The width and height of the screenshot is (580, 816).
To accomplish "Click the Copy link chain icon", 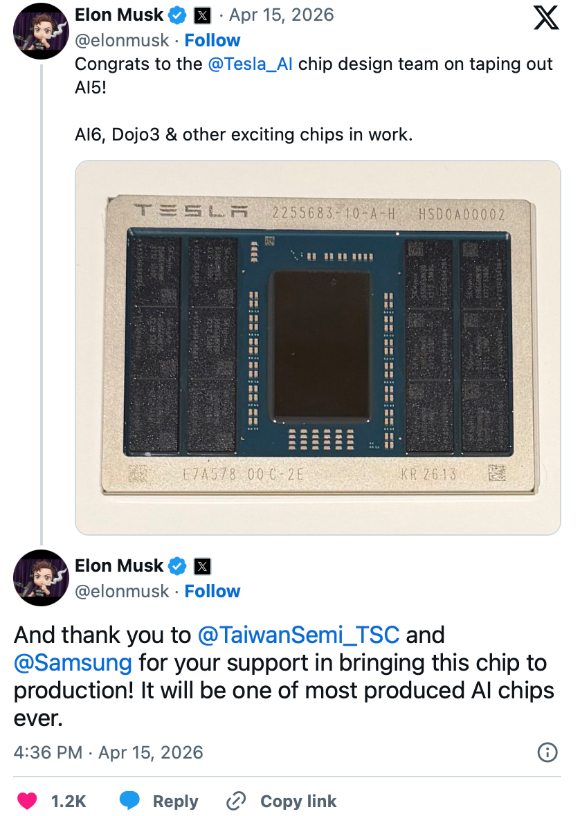I will click(x=235, y=801).
